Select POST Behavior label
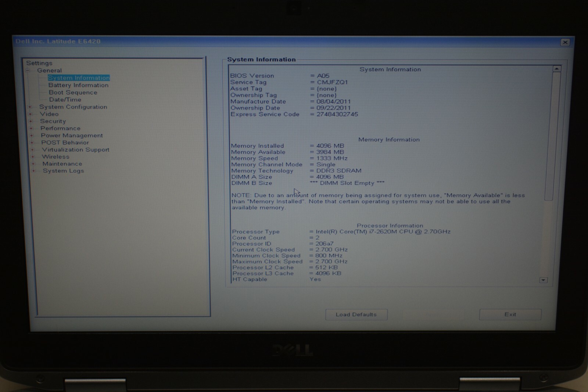This screenshot has width=588, height=392. pos(65,143)
